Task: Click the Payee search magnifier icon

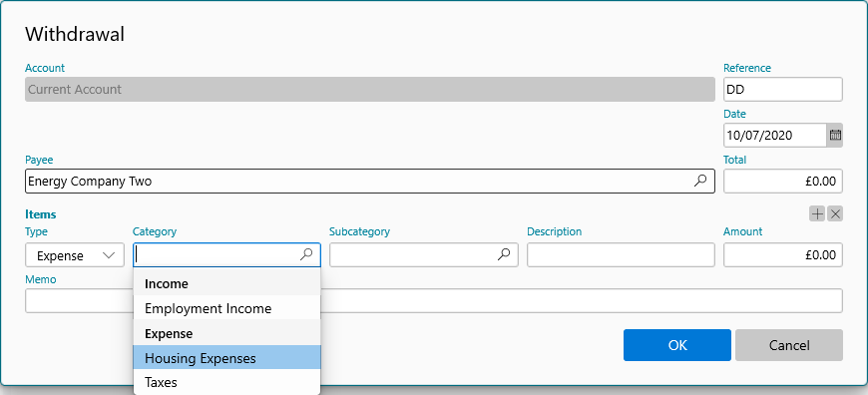Action: coord(700,181)
